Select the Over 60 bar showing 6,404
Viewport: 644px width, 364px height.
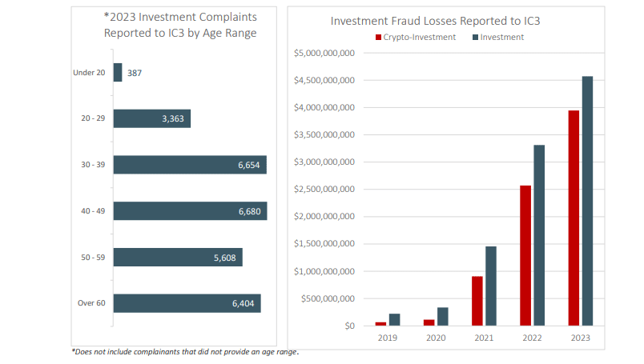click(187, 303)
